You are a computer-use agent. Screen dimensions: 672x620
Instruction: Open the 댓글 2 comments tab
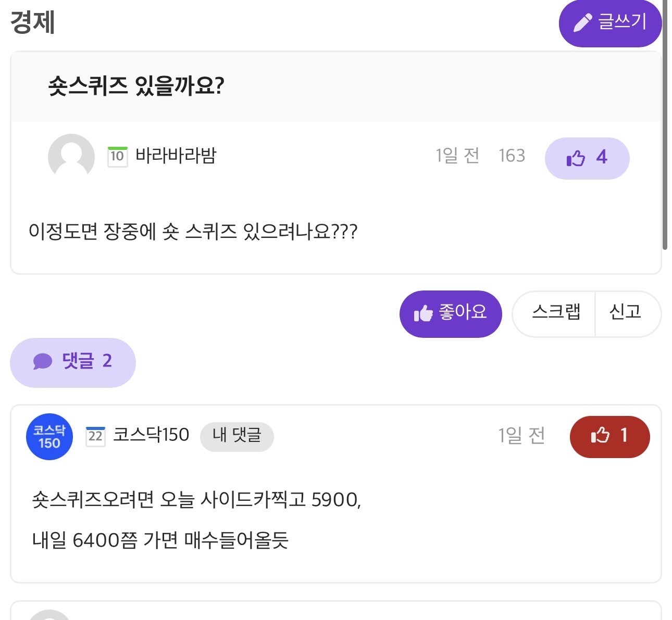73,362
